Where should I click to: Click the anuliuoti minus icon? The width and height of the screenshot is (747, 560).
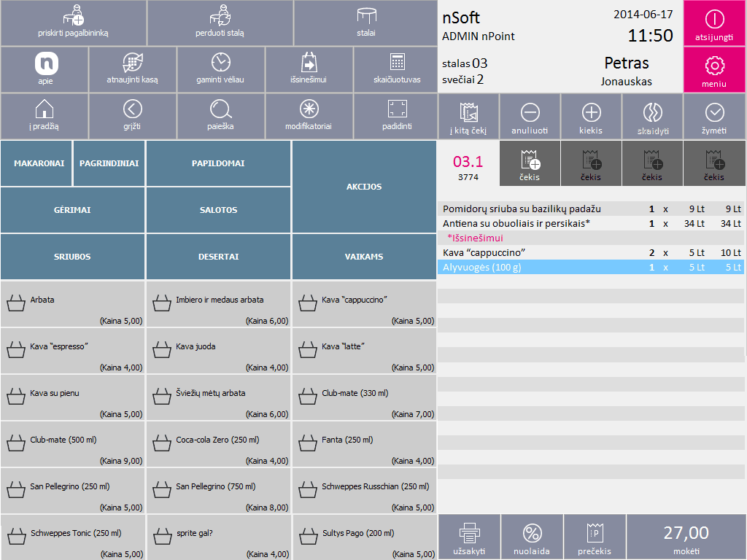[x=530, y=112]
